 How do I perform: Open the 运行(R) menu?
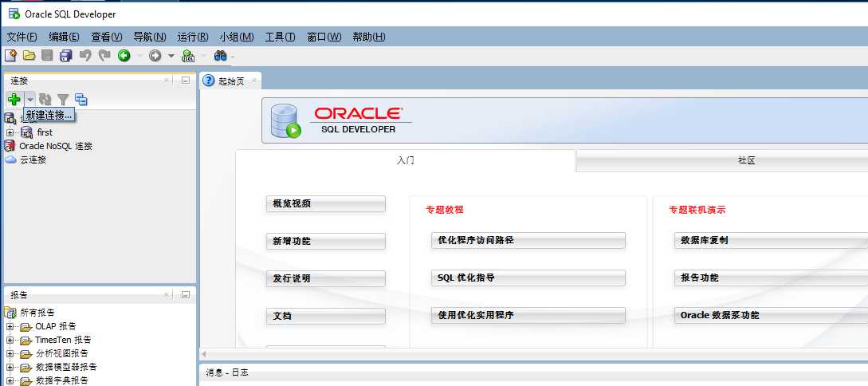click(193, 37)
